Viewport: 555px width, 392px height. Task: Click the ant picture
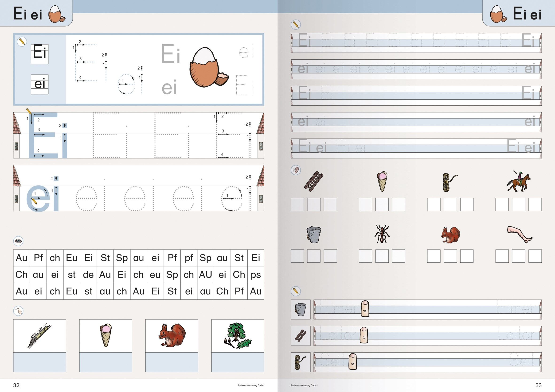pyautogui.click(x=382, y=234)
